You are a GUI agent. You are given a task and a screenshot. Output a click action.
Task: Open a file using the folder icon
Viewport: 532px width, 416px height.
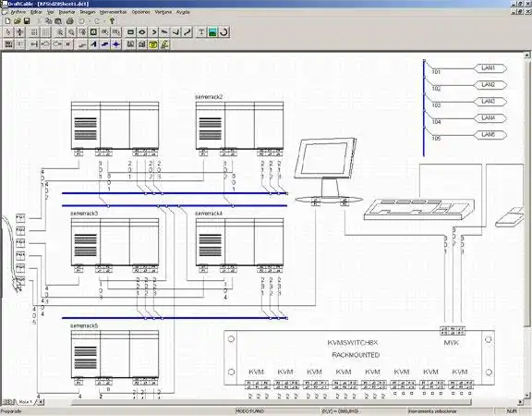click(17, 21)
